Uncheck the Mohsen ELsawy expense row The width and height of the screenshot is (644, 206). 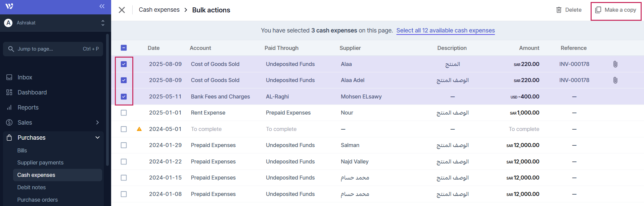[x=124, y=97]
